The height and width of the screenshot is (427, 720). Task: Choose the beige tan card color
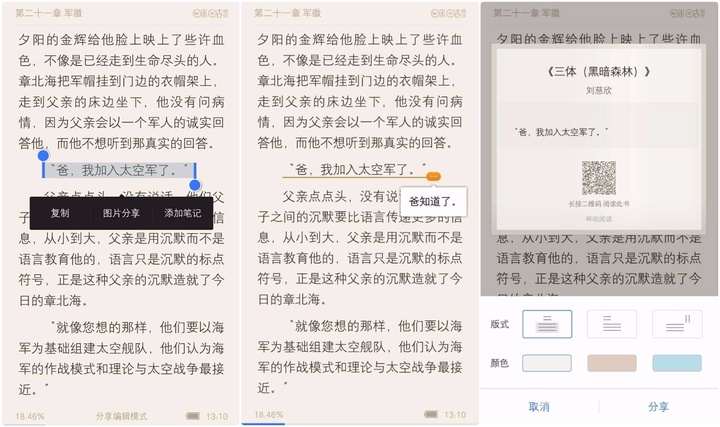click(612, 363)
